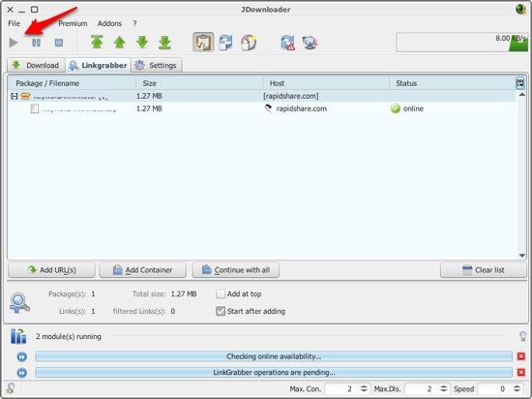532x399 pixels.
Task: Move package to bottom of list
Action: click(x=164, y=43)
